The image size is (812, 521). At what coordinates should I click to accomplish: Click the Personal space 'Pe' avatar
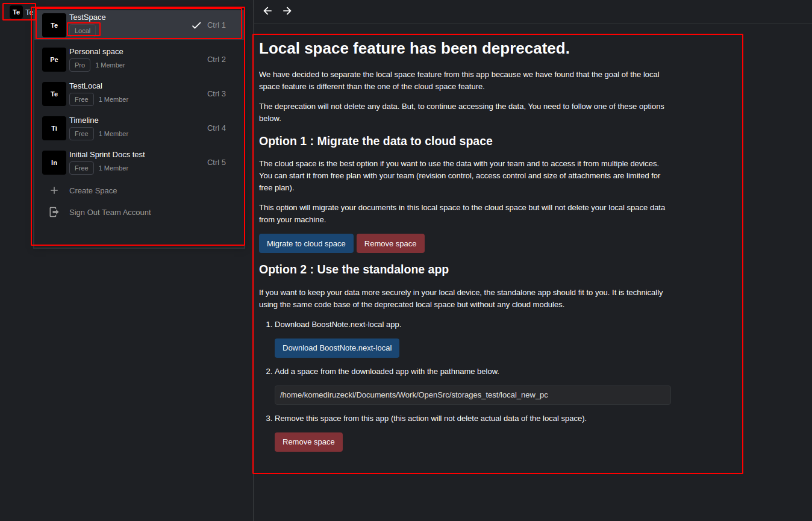click(x=54, y=60)
